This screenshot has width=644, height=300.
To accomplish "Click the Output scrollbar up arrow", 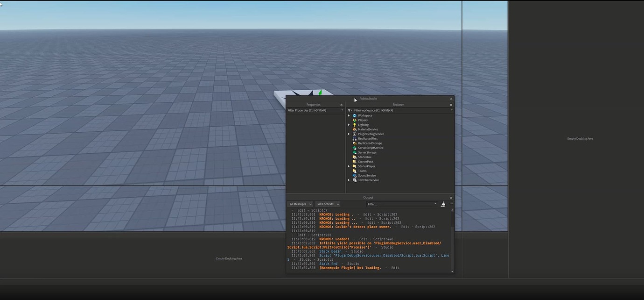I will click(x=452, y=210).
